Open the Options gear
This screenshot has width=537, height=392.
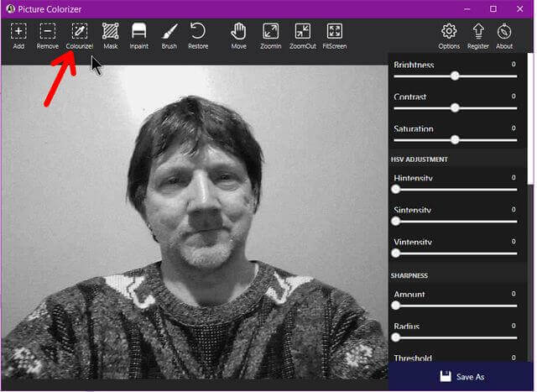click(449, 32)
